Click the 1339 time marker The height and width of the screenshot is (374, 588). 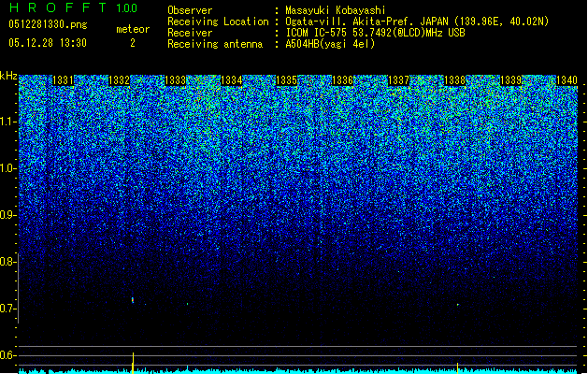(510, 80)
